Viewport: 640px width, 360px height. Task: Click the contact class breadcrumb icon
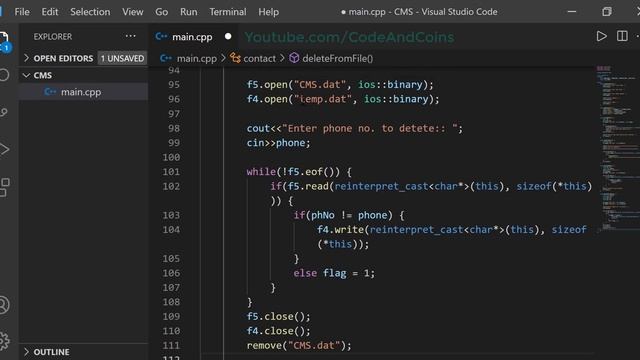tap(235, 58)
